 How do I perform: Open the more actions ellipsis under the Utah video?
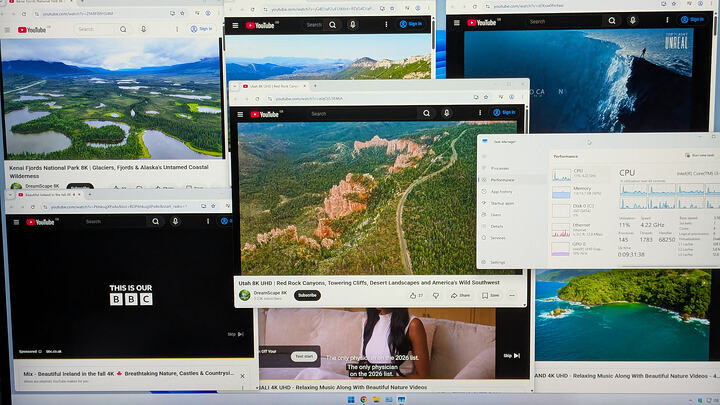click(512, 296)
